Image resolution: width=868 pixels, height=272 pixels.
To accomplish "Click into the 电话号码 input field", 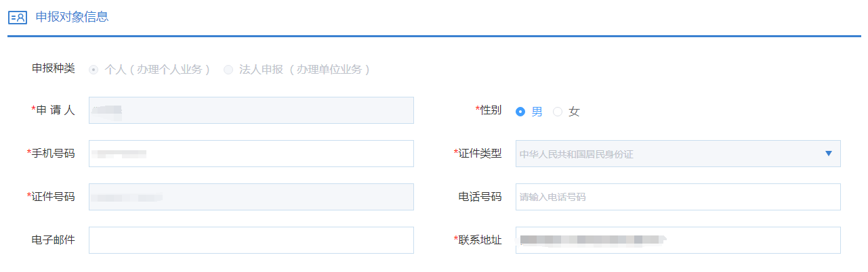I will pos(678,197).
